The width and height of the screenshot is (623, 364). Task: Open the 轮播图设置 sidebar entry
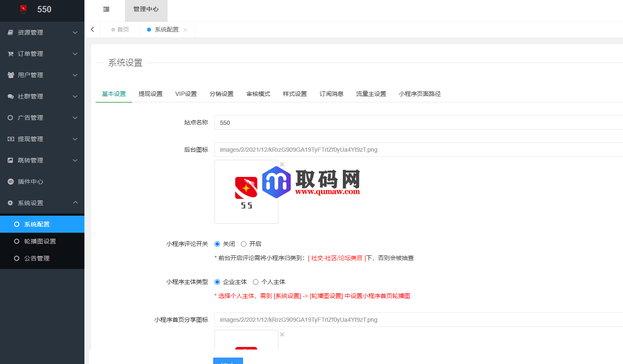(38, 241)
